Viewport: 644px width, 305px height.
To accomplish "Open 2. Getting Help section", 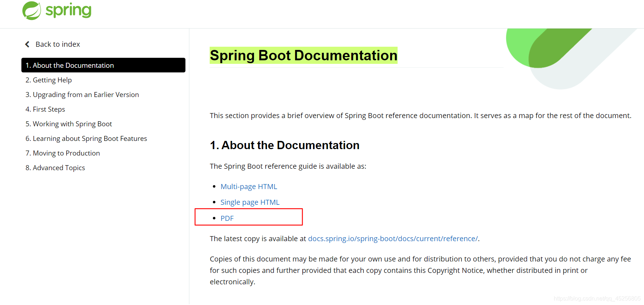I will coord(48,80).
